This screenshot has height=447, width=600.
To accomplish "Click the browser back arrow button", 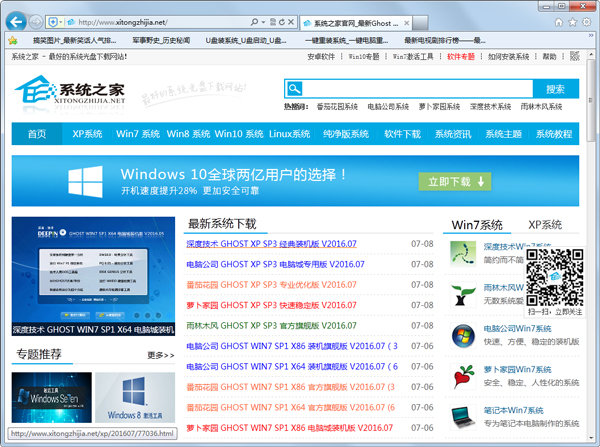I will [18, 21].
